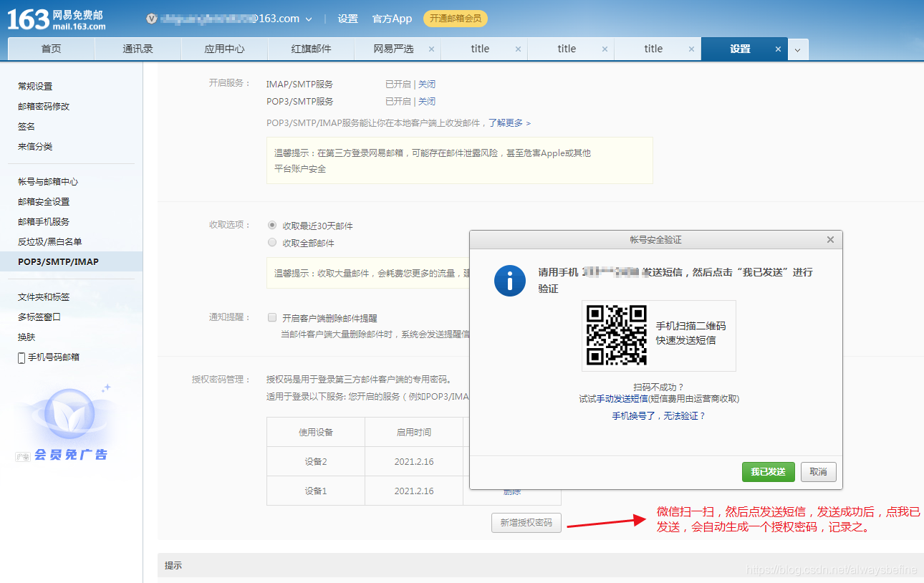Switch to 通讯录 tab

pos(138,49)
